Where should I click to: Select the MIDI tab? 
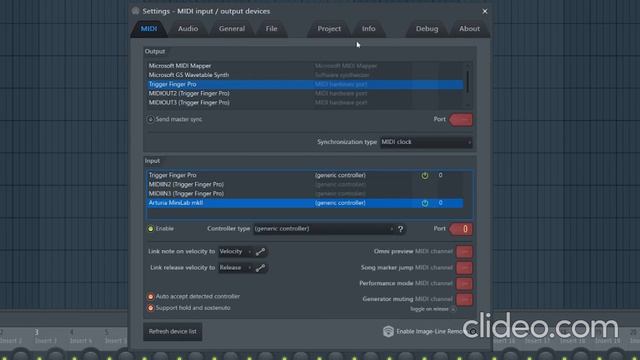click(149, 29)
